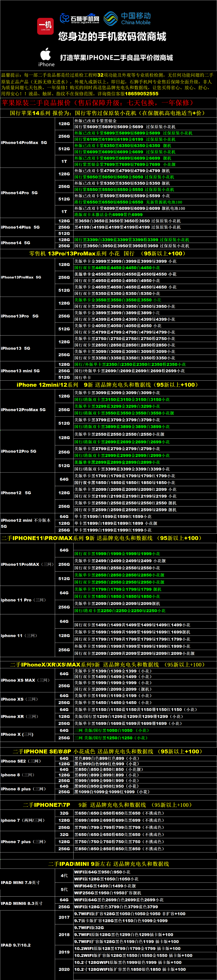The width and height of the screenshot is (217, 980).
Task: Select the 二手IPHONE SE/8\8P section header
Action: point(109,751)
